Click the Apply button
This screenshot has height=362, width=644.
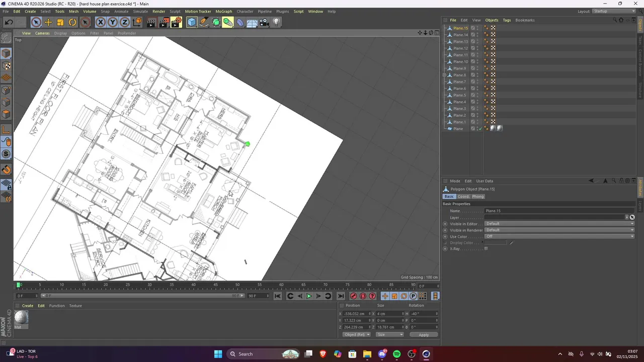[x=424, y=335]
